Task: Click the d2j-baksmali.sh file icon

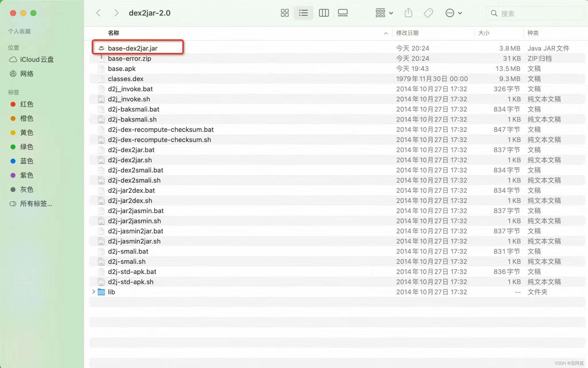Action: [x=101, y=119]
